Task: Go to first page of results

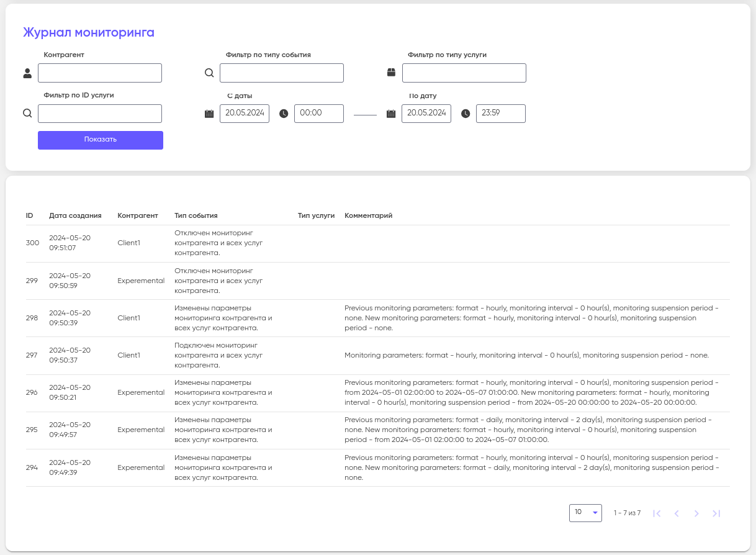Action: pos(657,513)
